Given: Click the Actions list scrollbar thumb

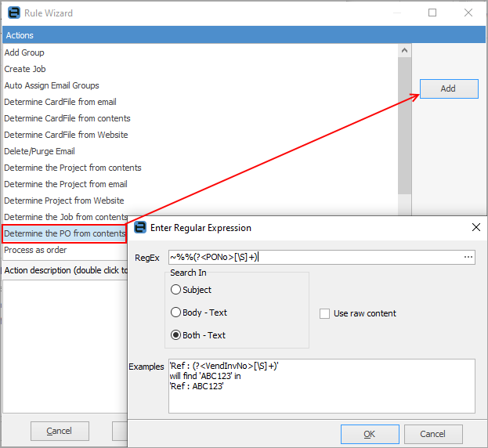Looking at the screenshot, I should 404,125.
